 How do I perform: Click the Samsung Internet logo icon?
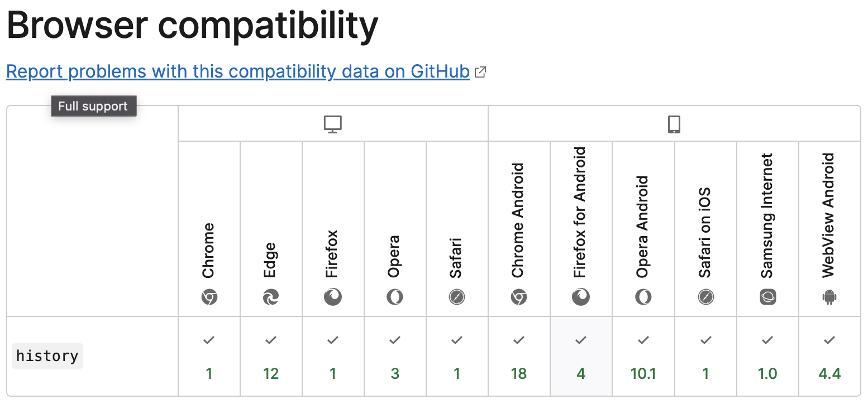point(768,297)
